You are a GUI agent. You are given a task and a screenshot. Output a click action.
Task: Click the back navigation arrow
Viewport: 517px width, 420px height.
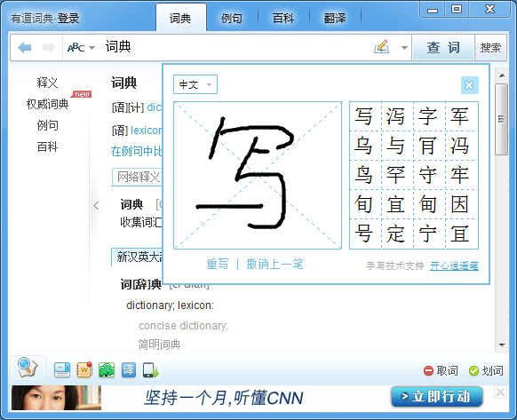(x=24, y=47)
